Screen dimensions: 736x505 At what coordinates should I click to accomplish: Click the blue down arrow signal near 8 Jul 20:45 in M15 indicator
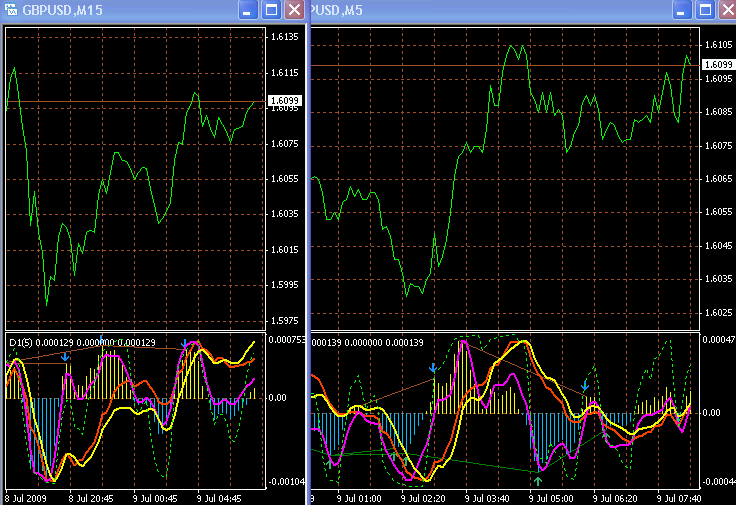[x=65, y=357]
